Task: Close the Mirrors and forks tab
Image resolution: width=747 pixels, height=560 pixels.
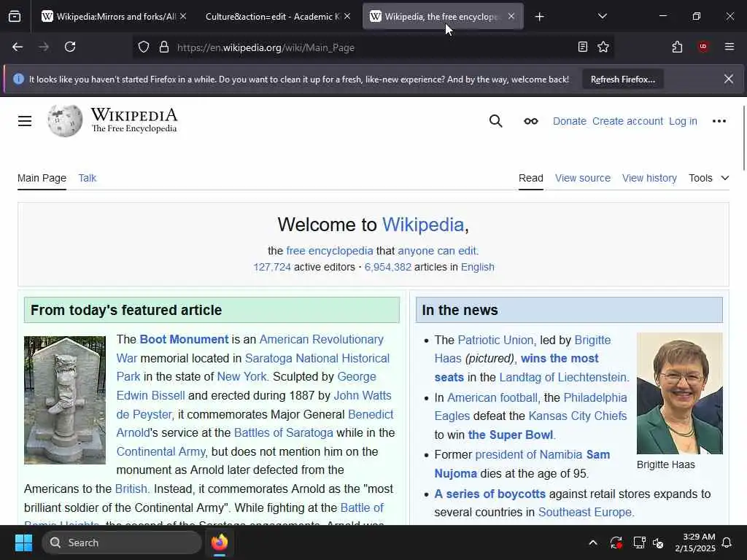Action: (183, 16)
